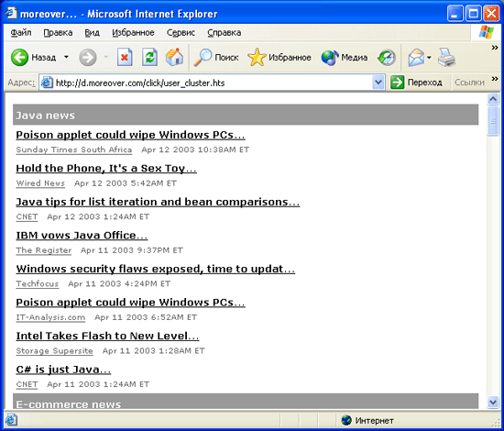Open the Медиа media panel
The height and width of the screenshot is (431, 504).
345,58
